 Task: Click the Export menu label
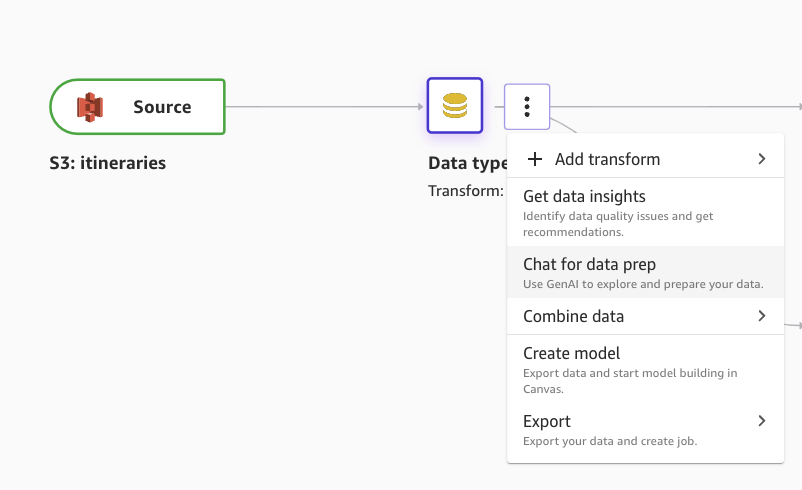point(547,421)
